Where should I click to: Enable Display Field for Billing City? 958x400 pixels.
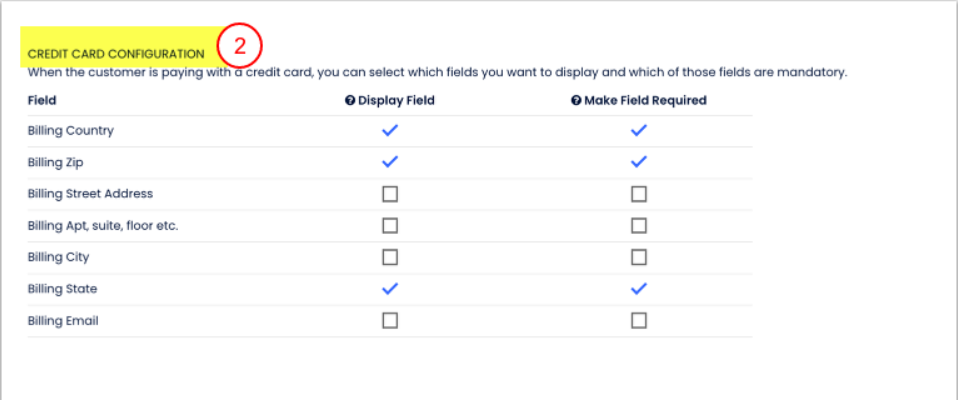(x=390, y=257)
